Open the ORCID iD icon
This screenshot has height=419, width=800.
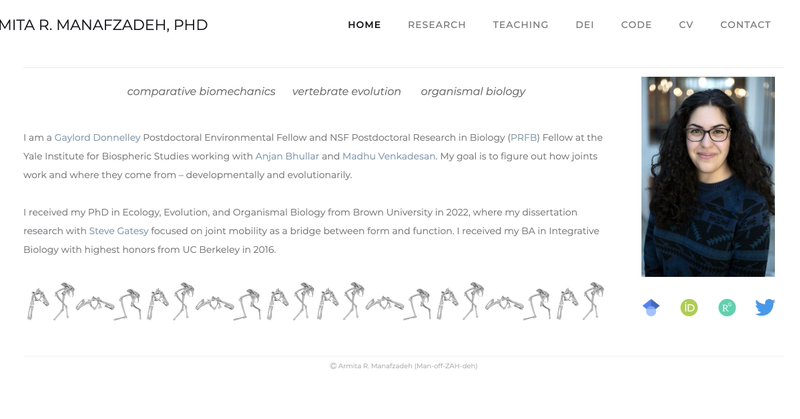coord(689,308)
